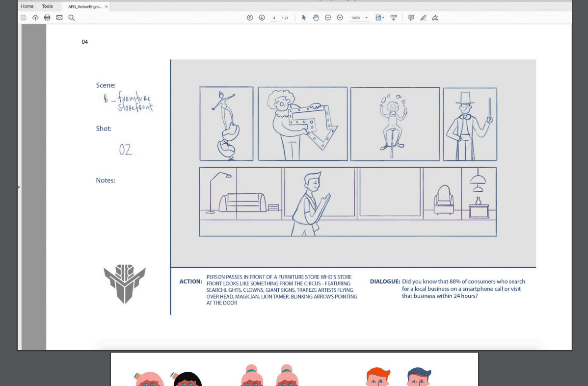The width and height of the screenshot is (588, 386).
Task: Switch to the Home tab
Action: click(x=27, y=6)
